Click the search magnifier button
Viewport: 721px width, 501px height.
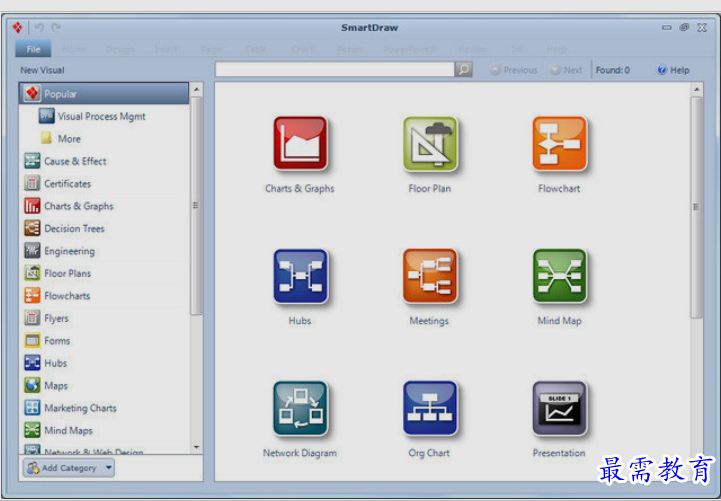[464, 70]
